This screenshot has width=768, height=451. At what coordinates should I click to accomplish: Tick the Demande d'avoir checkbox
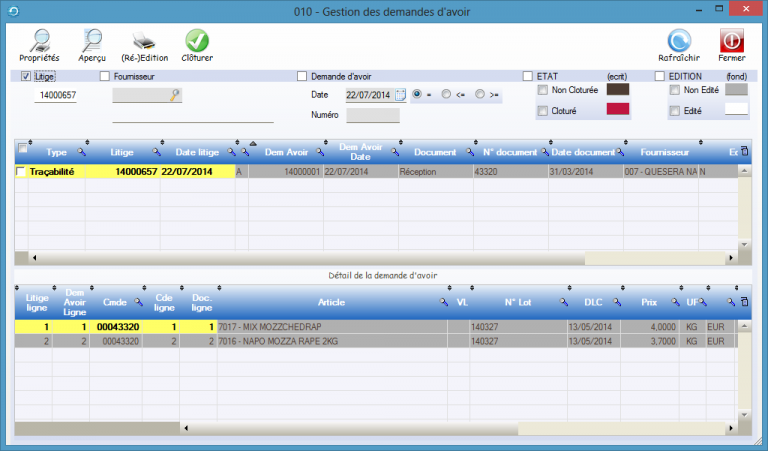[302, 76]
